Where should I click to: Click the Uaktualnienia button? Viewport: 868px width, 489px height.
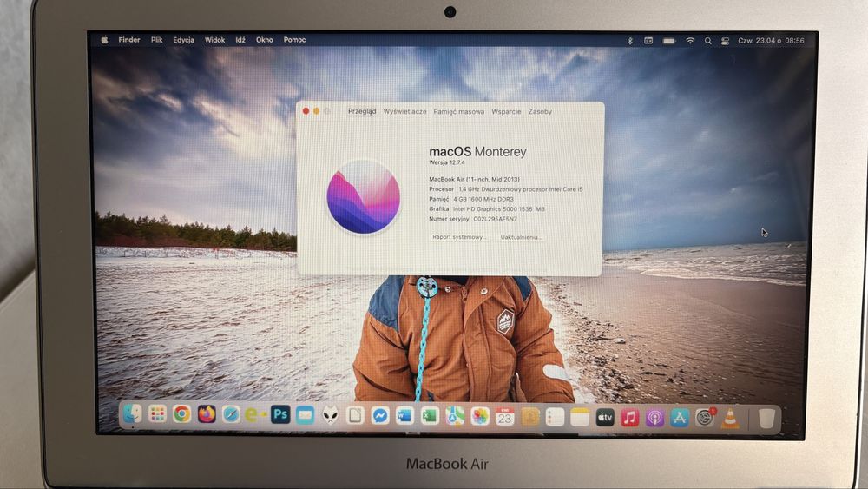[521, 237]
